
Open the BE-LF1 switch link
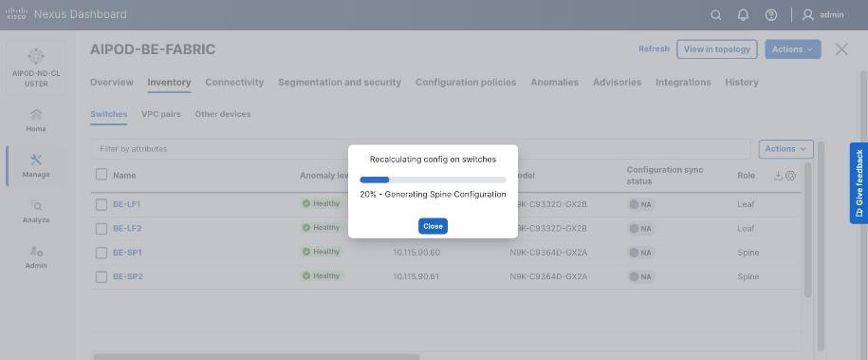pyautogui.click(x=127, y=204)
